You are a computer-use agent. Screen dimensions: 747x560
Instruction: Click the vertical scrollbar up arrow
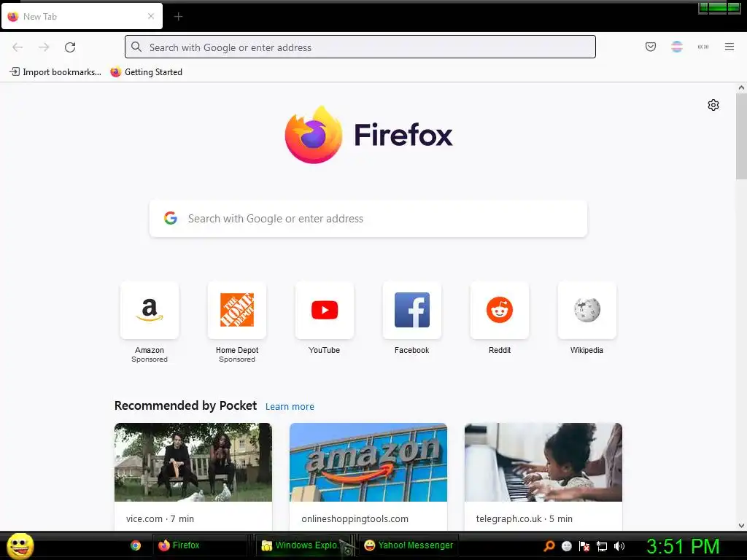[x=741, y=88]
